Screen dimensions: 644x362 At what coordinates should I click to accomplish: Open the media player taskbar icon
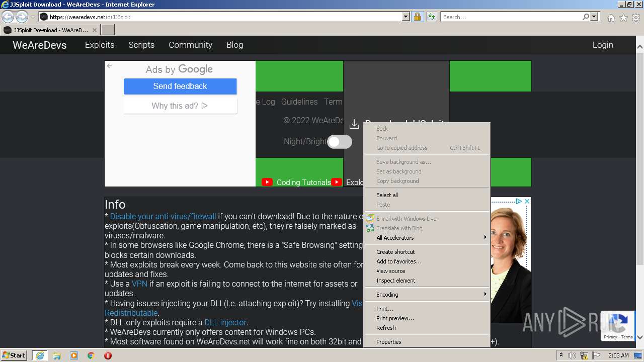pyautogui.click(x=74, y=355)
